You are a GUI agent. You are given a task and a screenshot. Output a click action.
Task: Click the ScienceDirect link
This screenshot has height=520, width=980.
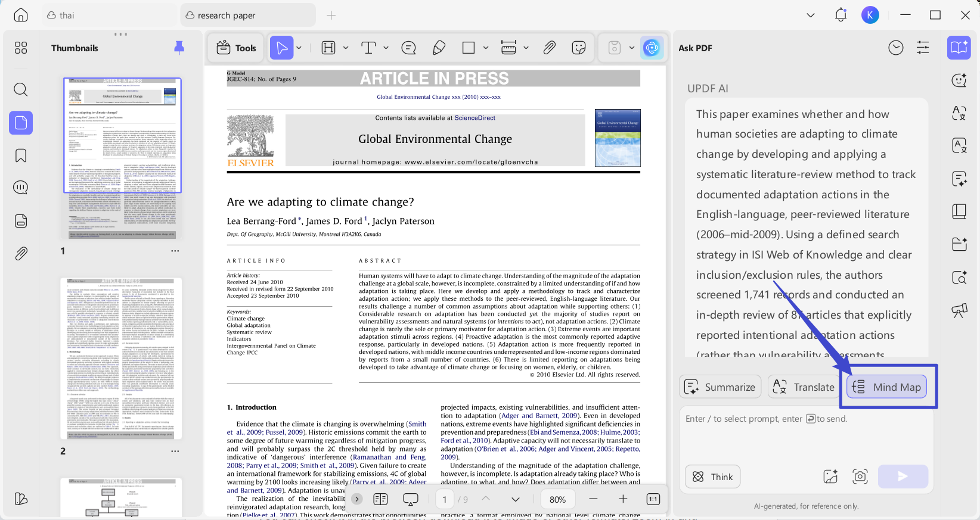(475, 118)
